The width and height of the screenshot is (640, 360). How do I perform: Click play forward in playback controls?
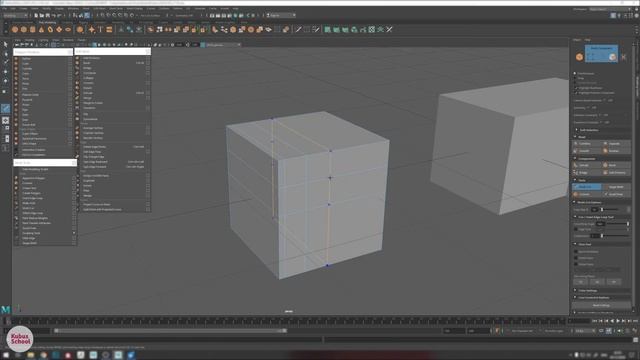click(618, 321)
